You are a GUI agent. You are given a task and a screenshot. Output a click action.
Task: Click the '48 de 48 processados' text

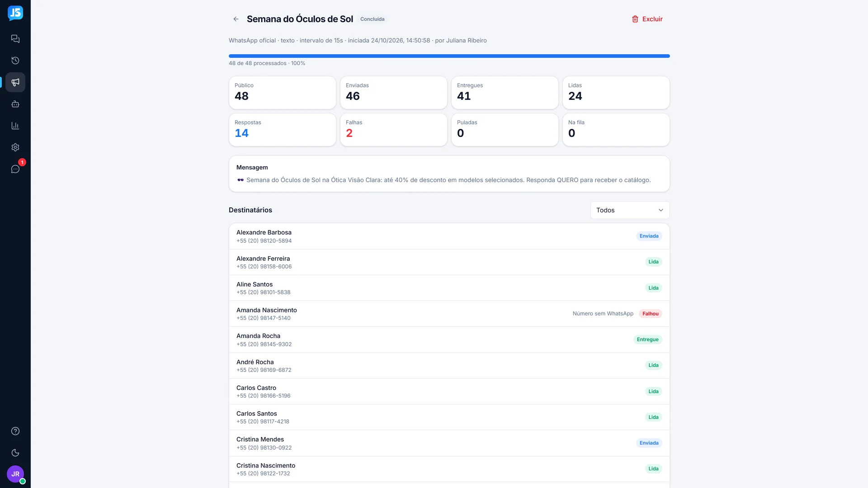point(257,63)
